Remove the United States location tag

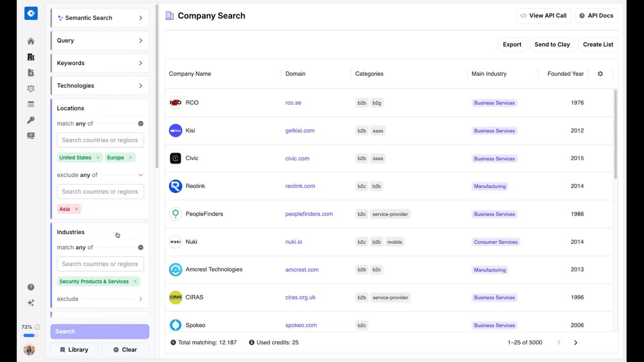point(98,158)
